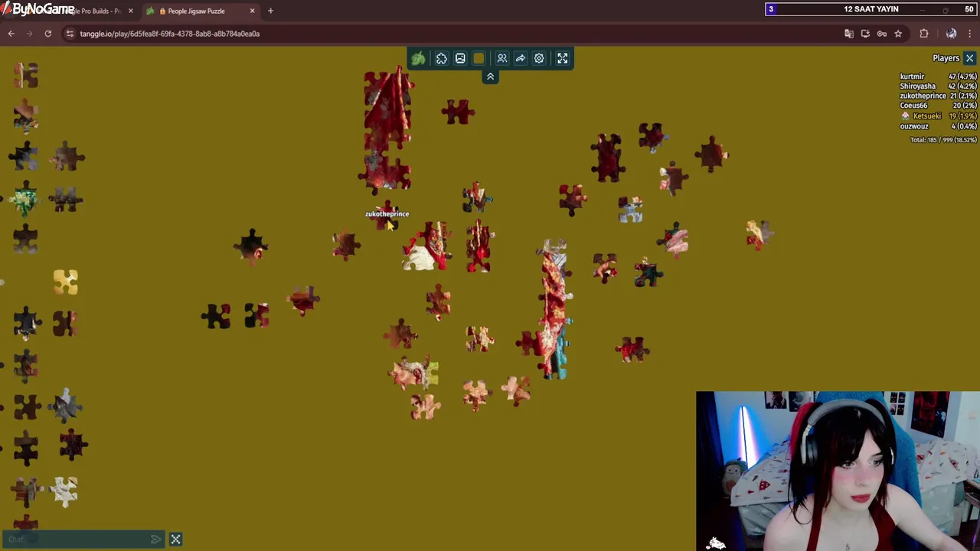
Task: Send the chat message arrow
Action: pyautogui.click(x=156, y=540)
